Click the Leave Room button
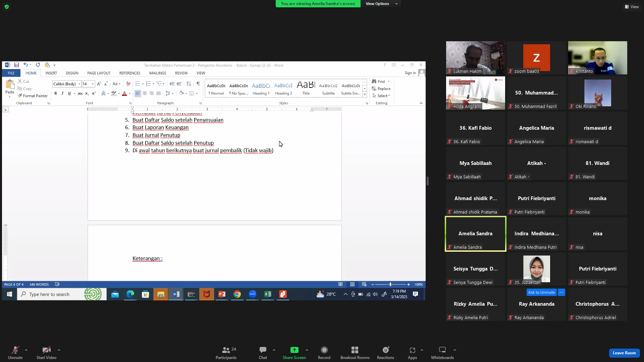The width and height of the screenshot is (644, 362). coord(624,353)
